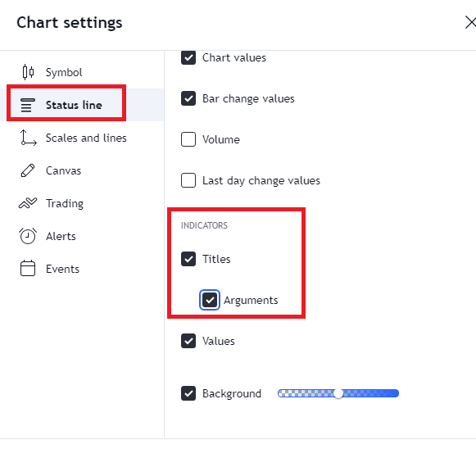Click the Status line text-lines icon

pos(28,105)
